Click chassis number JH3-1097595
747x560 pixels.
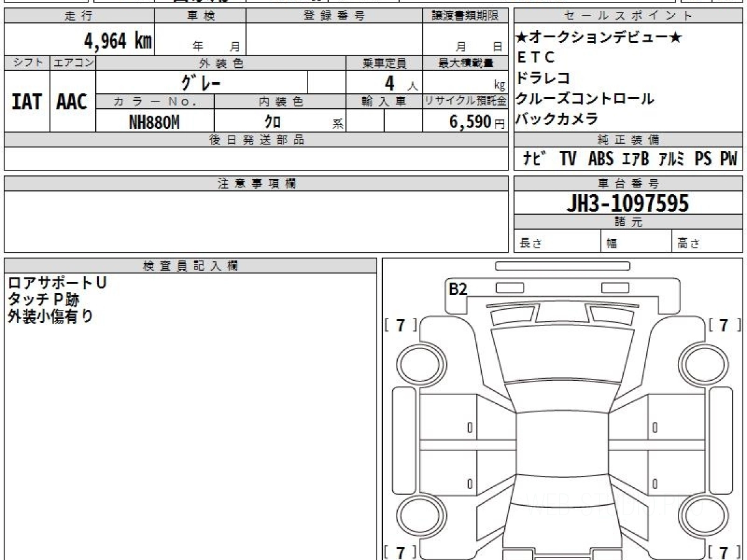tap(627, 203)
